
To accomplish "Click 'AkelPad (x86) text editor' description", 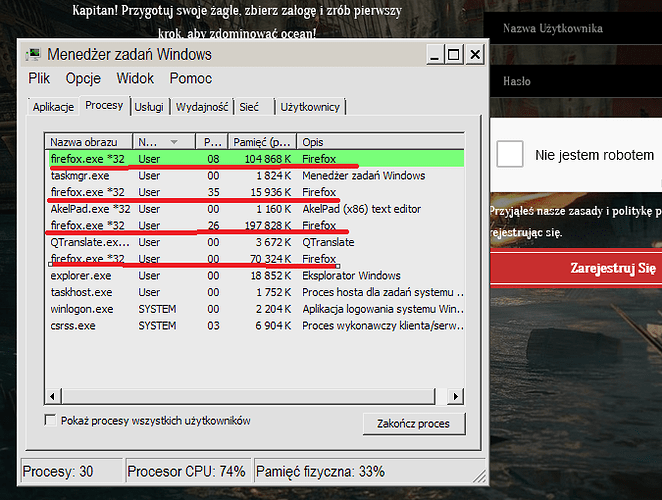I will [361, 209].
